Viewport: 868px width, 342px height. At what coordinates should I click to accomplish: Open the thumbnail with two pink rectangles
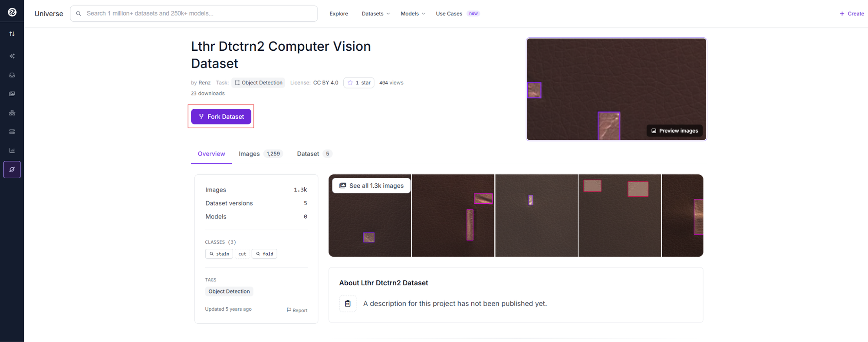[x=620, y=215]
